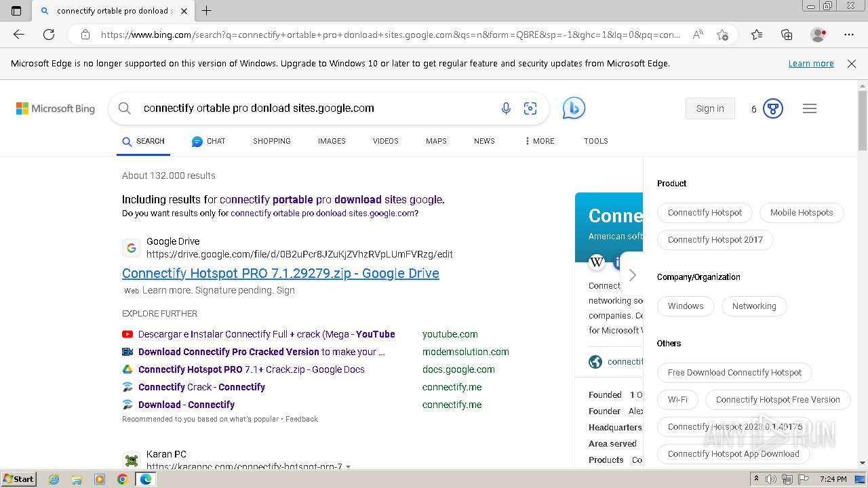Open the TOOLS option
This screenshot has width=868, height=488.
pyautogui.click(x=595, y=141)
